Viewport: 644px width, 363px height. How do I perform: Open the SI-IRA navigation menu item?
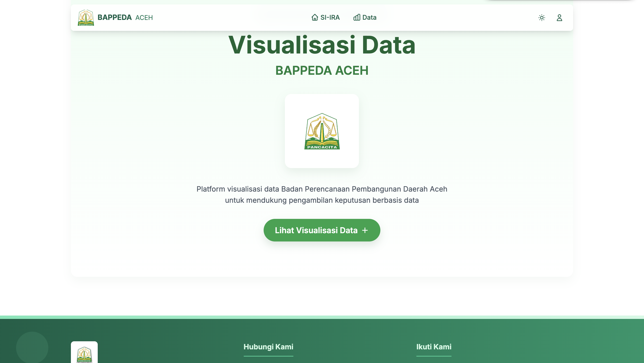(330, 17)
